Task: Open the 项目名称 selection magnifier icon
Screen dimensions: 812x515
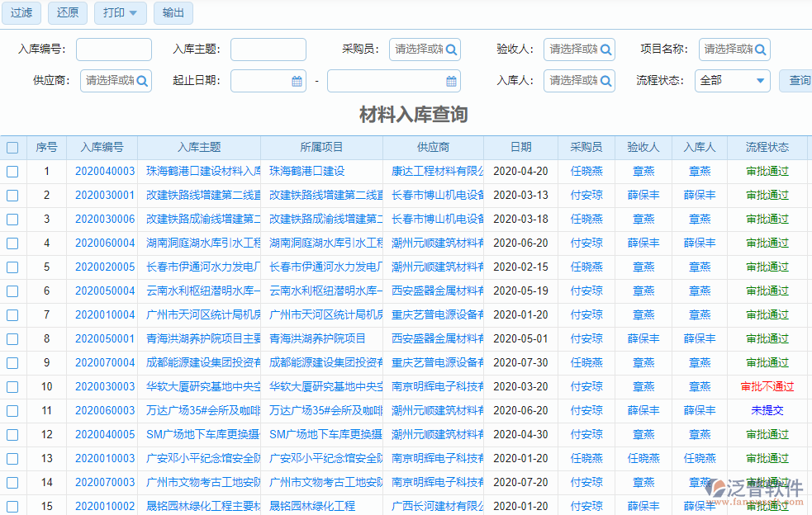Action: (761, 49)
